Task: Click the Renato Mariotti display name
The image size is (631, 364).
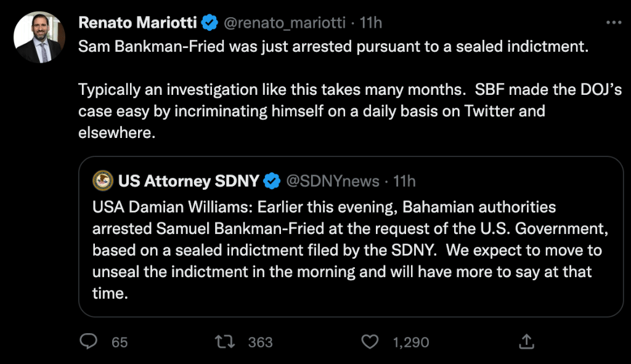Action: coord(138,23)
